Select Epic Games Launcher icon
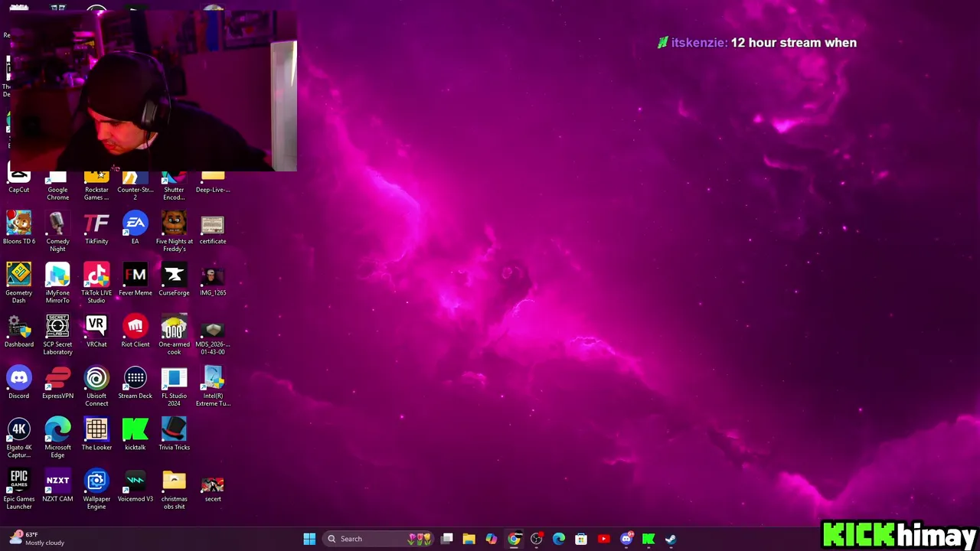Viewport: 980px width, 551px height. point(19,489)
